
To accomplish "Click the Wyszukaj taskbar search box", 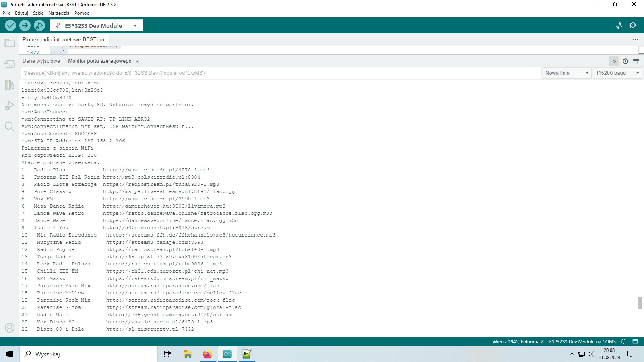I will (89, 354).
